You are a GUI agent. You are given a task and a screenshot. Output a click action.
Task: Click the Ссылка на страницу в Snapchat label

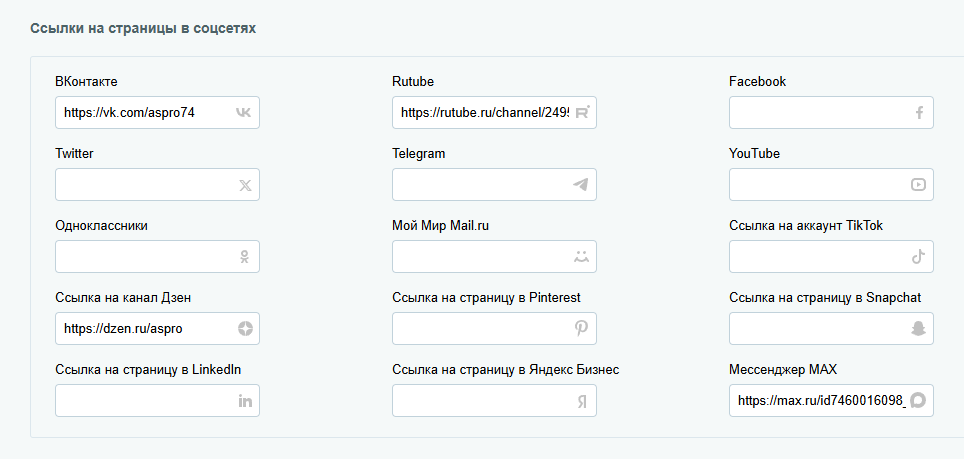825,298
